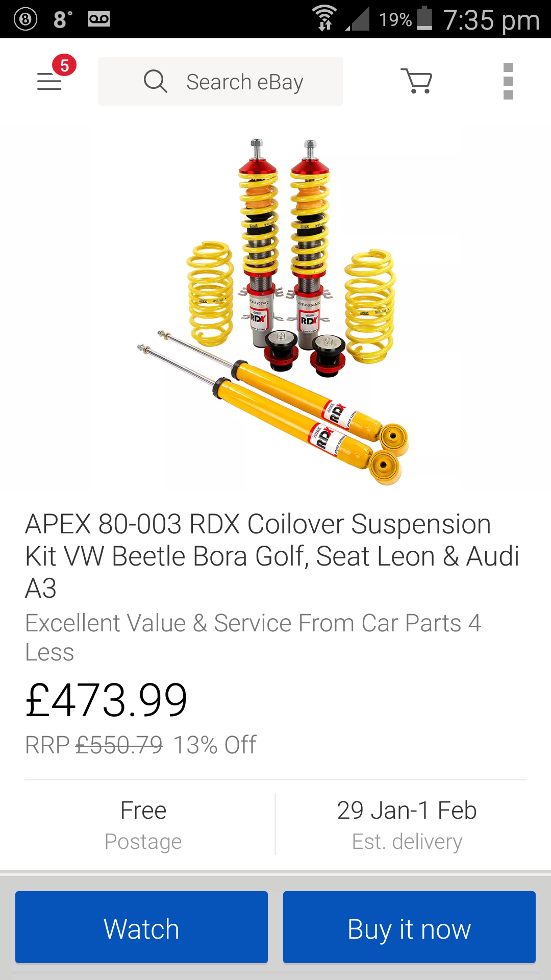Tap the search magnifier icon
This screenshot has height=980, width=551.
tap(155, 81)
